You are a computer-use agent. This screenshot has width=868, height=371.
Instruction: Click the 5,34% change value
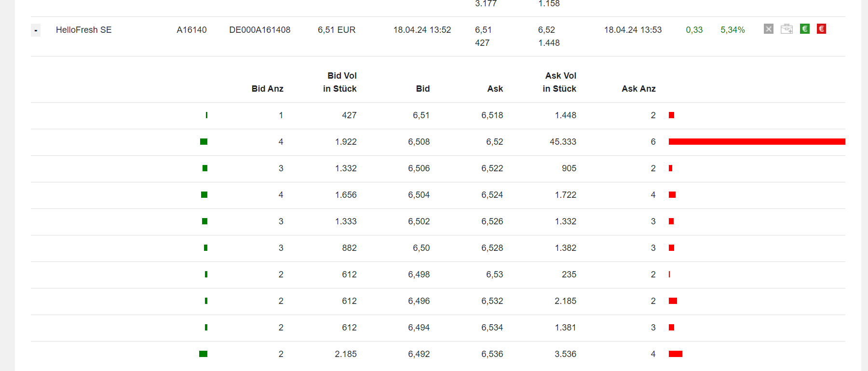[732, 30]
